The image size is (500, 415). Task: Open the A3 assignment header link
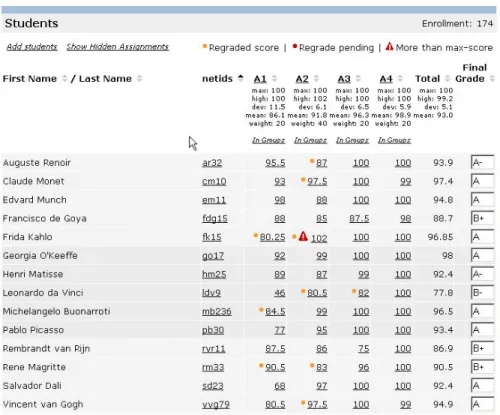pyautogui.click(x=344, y=79)
